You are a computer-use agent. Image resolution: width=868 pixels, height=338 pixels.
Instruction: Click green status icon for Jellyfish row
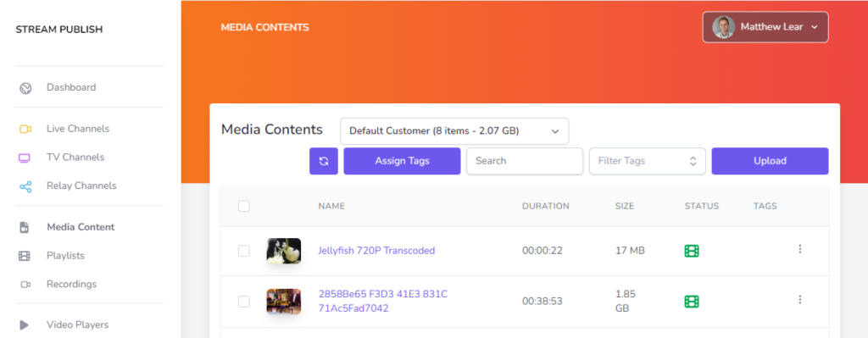692,251
